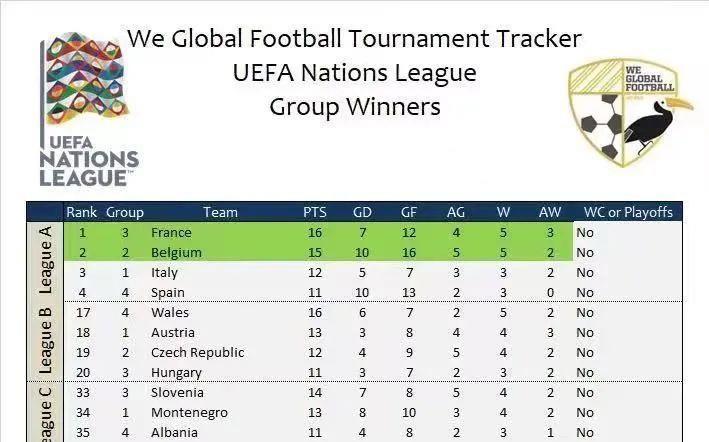Click the tournament tracker title text
Viewport: 709px width, 442px height.
pos(354,39)
